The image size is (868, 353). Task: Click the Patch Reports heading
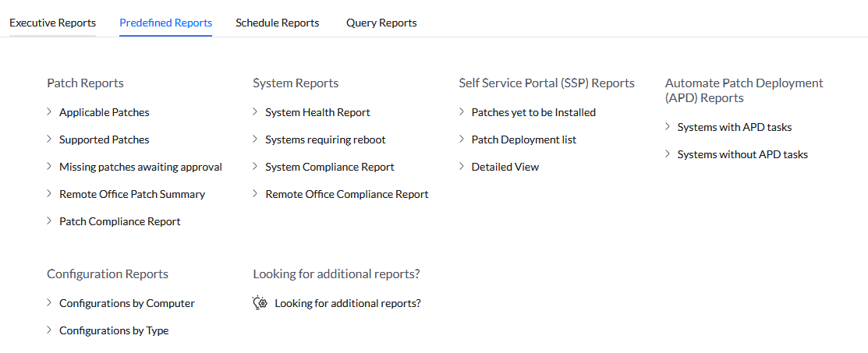click(85, 83)
